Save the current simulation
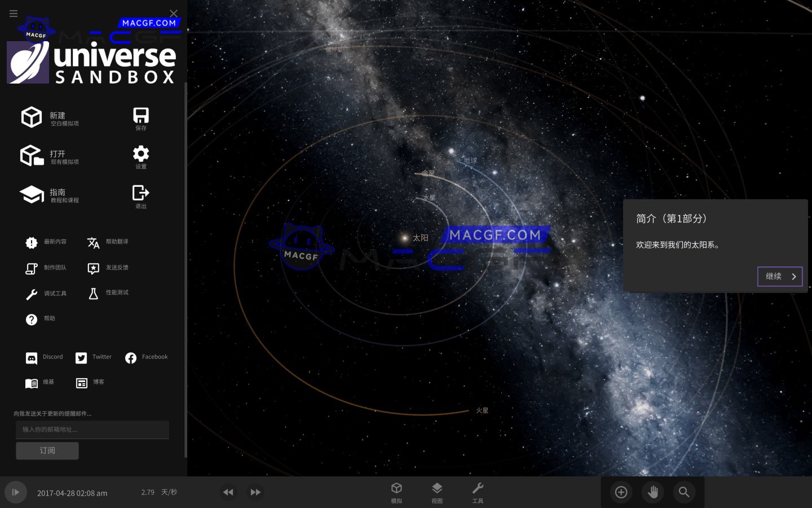The image size is (812, 508). [140, 117]
